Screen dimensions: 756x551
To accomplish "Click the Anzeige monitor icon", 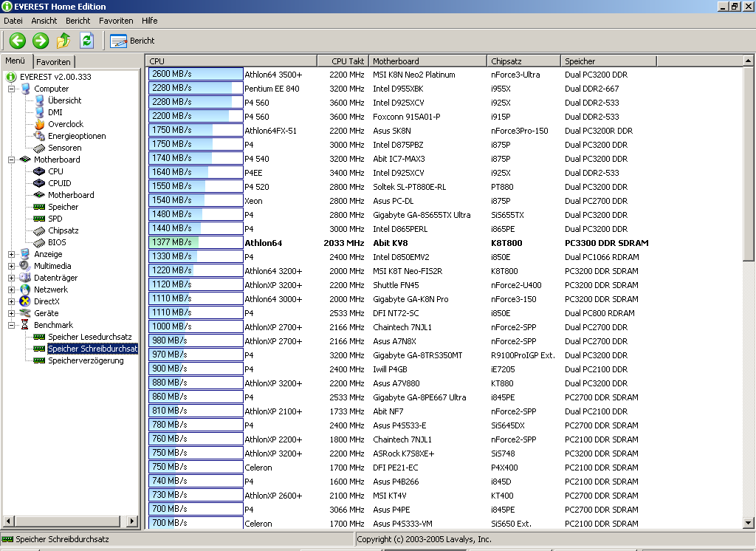I will (25, 254).
